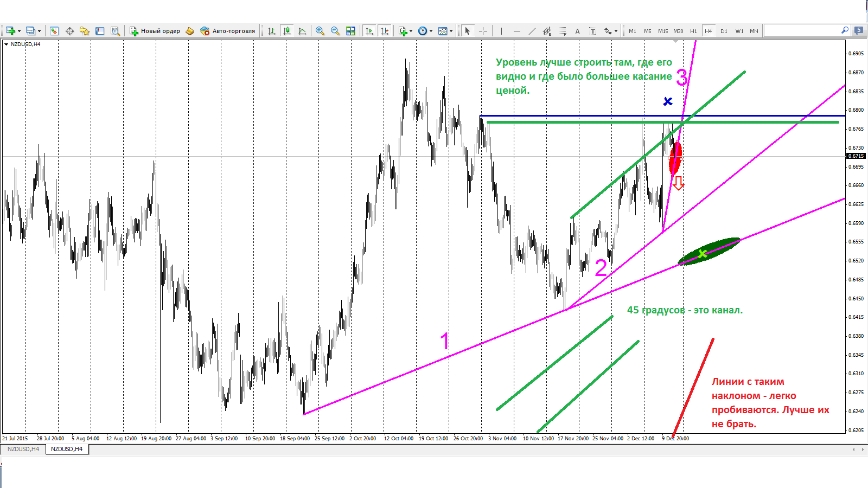Click the current price label 0.6715
Viewport: 868px width, 488px height.
pos(856,156)
